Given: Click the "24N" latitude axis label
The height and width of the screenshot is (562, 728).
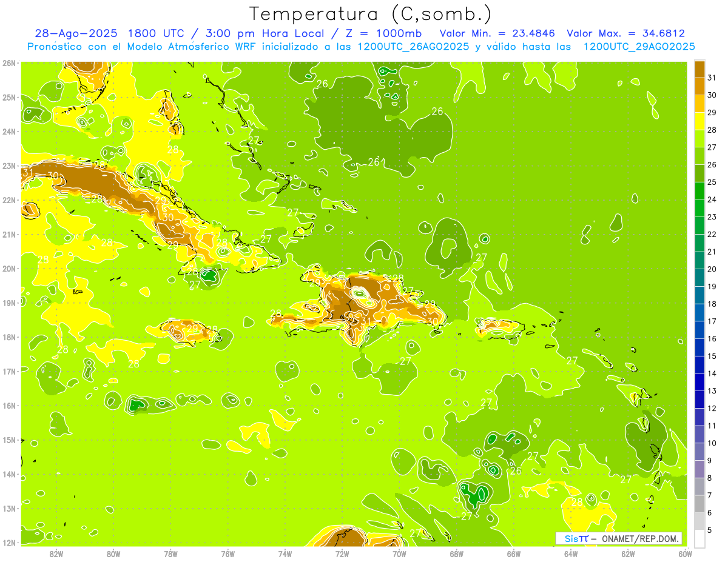Looking at the screenshot, I should (9, 132).
